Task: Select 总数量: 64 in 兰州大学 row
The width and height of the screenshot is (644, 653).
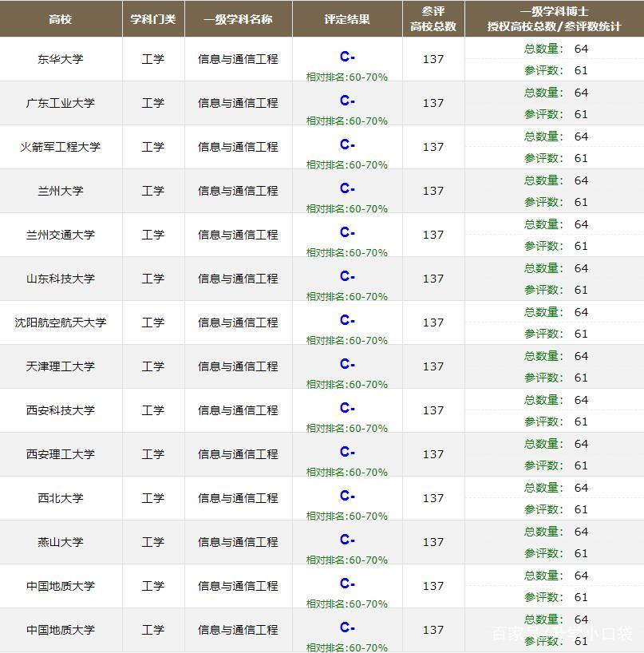Action: pos(555,180)
